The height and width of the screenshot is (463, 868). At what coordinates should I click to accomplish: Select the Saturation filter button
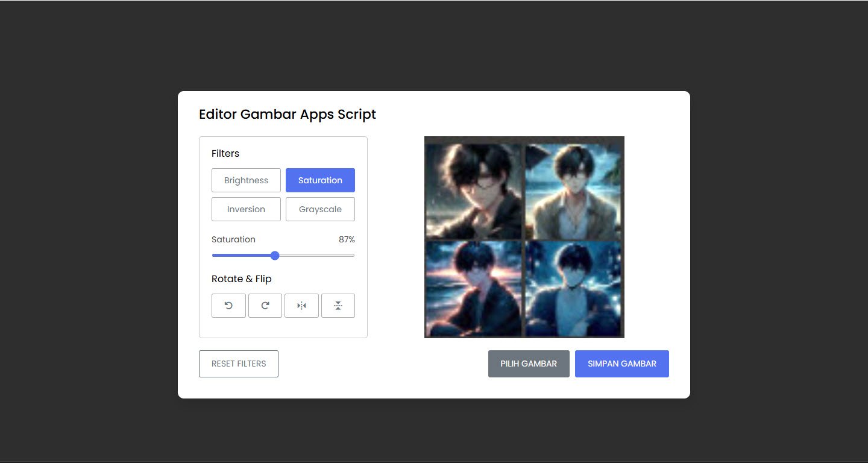click(320, 180)
